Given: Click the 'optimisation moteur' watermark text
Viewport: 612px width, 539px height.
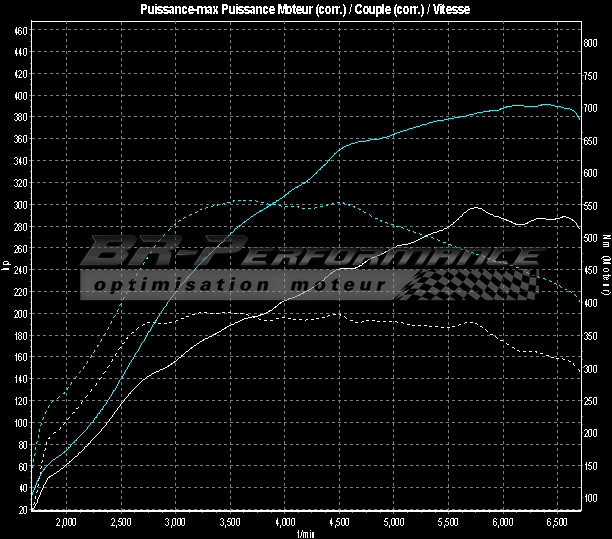Looking at the screenshot, I should point(240,286).
